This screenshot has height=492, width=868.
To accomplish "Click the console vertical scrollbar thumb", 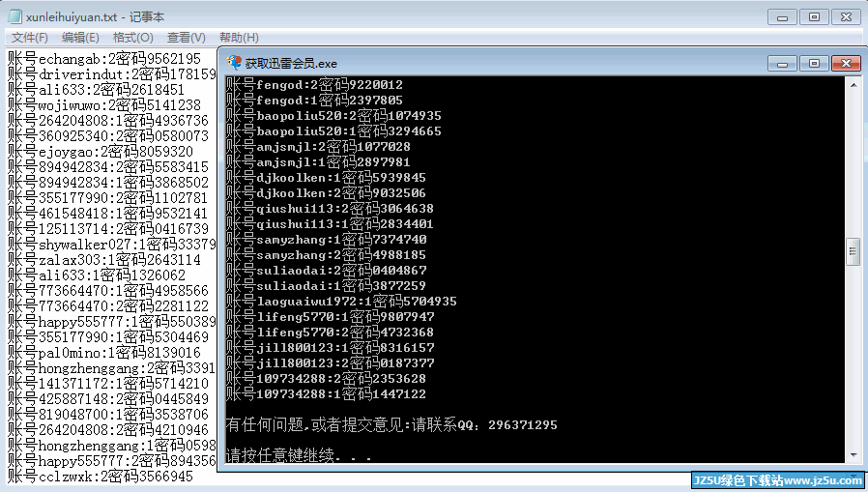I will (854, 252).
